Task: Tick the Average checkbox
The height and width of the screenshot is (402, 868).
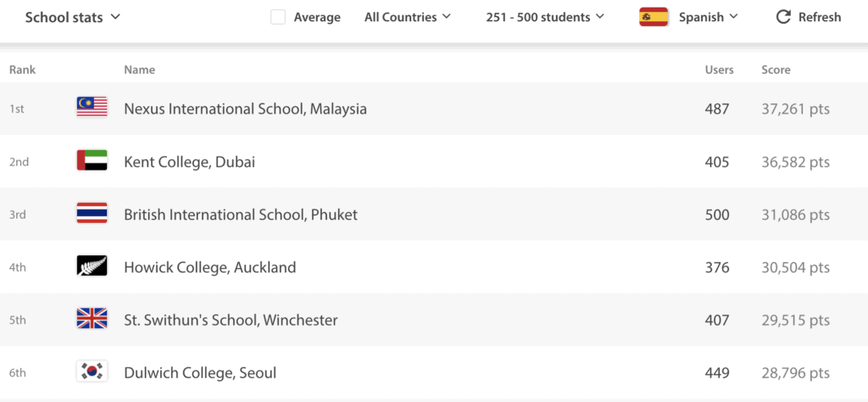Action: [278, 17]
